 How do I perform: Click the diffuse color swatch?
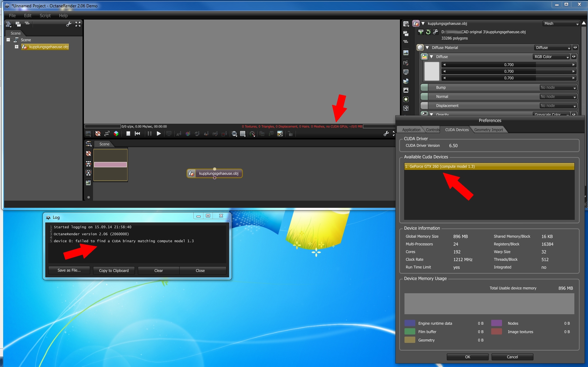point(432,71)
